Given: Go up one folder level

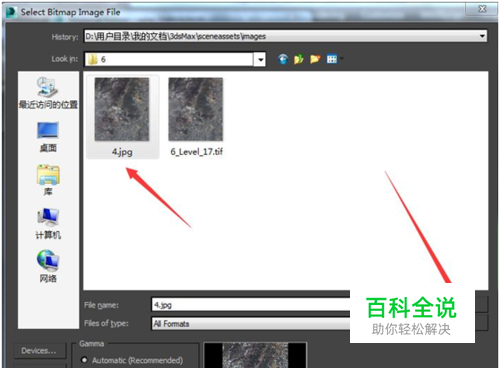Looking at the screenshot, I should coord(299,59).
